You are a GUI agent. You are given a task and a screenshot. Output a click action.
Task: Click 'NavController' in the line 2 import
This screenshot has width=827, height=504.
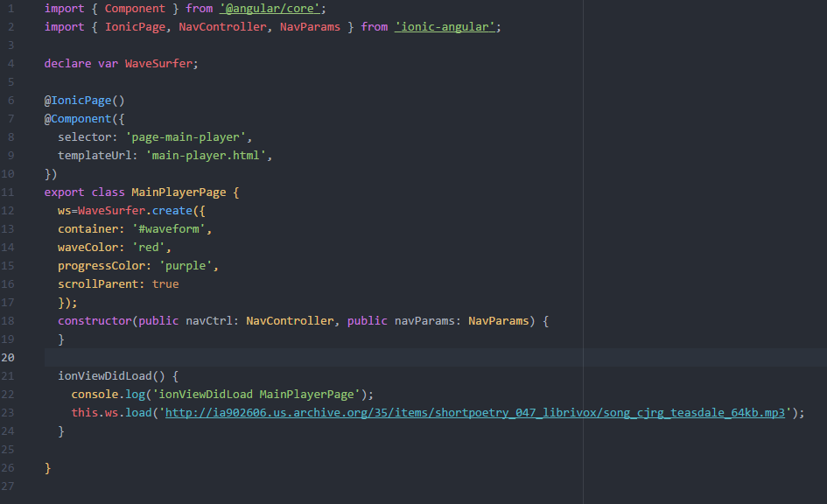coord(222,27)
